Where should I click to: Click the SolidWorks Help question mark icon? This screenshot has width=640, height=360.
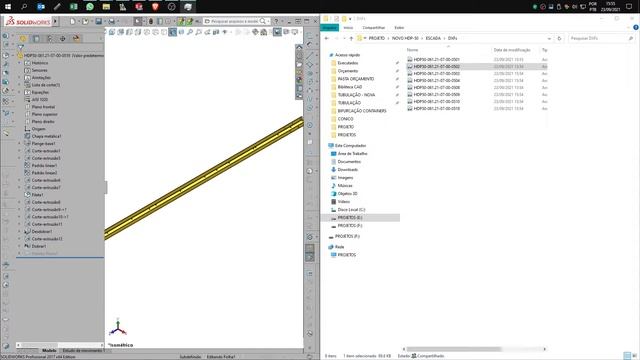click(x=276, y=21)
